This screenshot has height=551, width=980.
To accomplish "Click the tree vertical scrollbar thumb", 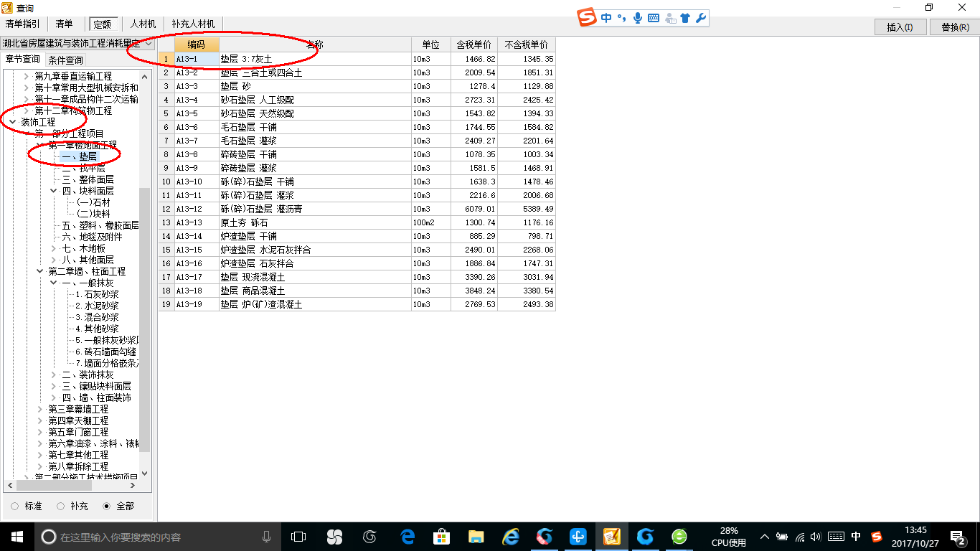I will coord(145,319).
